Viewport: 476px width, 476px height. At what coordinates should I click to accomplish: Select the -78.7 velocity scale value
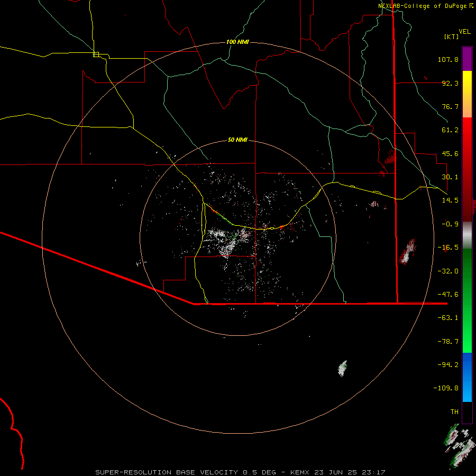pyautogui.click(x=448, y=342)
